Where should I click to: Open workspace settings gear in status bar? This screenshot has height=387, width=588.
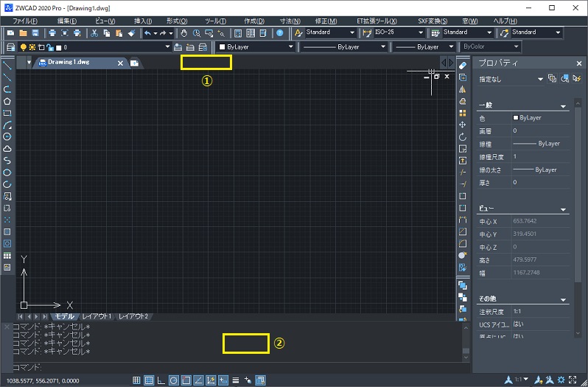(561, 380)
